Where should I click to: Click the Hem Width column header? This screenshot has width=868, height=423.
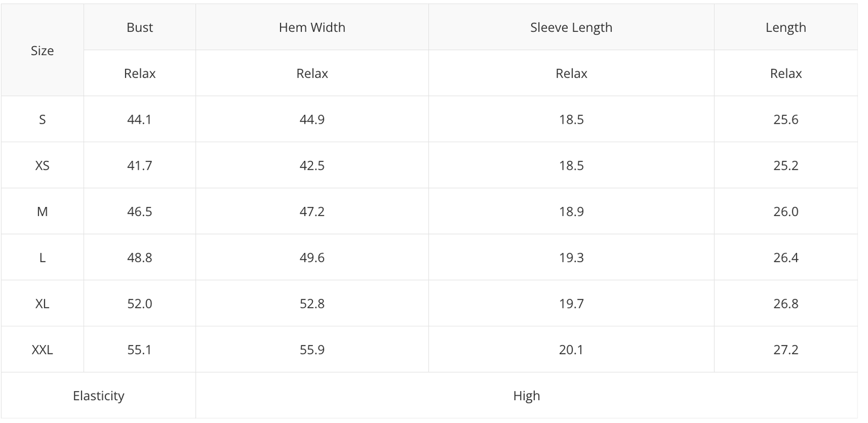pos(312,28)
